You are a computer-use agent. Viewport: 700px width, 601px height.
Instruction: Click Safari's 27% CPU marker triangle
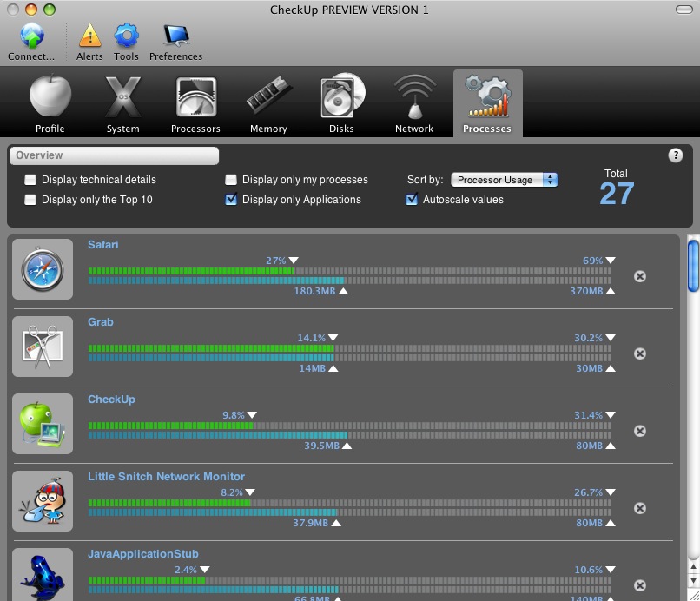(x=294, y=261)
